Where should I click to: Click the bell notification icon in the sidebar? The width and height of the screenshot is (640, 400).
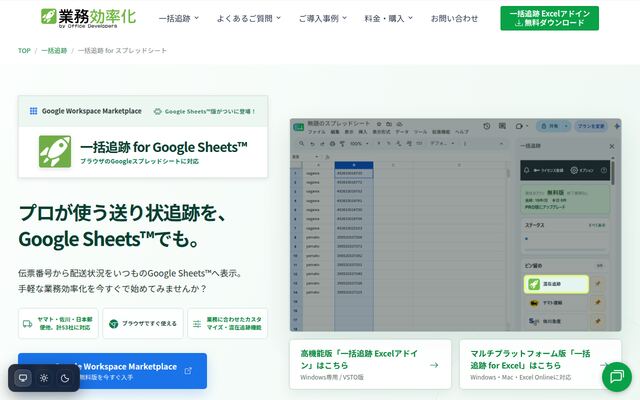tap(527, 170)
